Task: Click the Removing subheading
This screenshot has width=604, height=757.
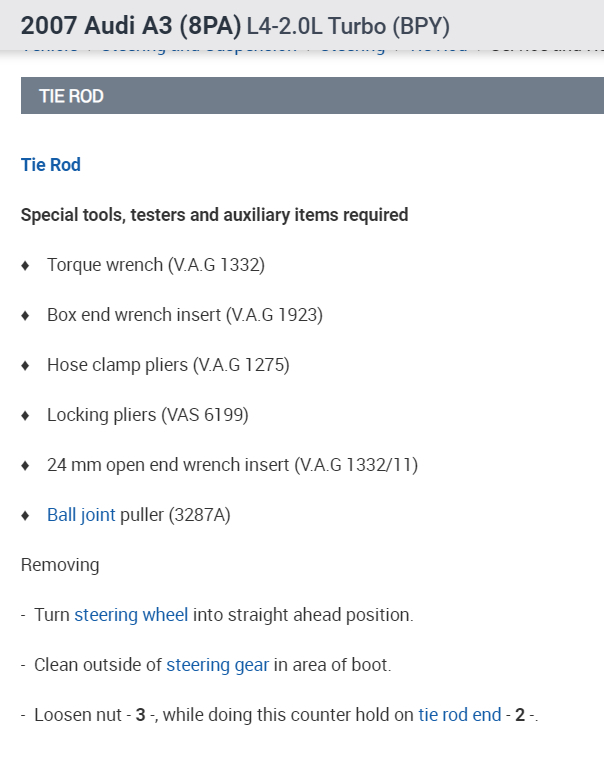Action: pos(60,565)
